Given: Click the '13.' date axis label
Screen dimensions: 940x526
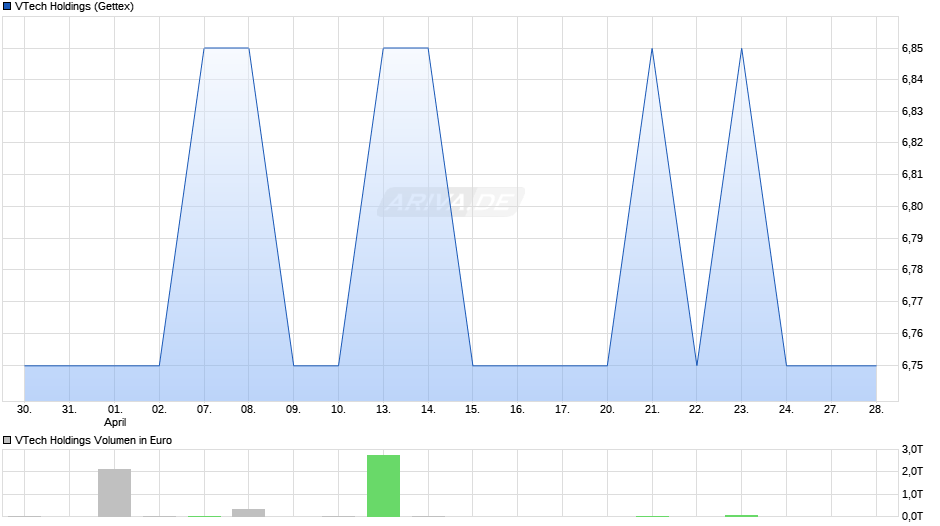Looking at the screenshot, I should coord(384,410).
